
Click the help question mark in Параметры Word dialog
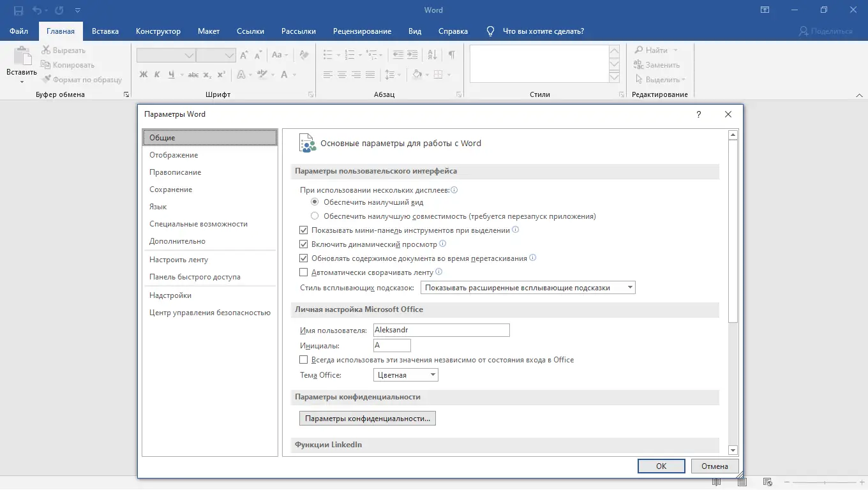point(699,114)
